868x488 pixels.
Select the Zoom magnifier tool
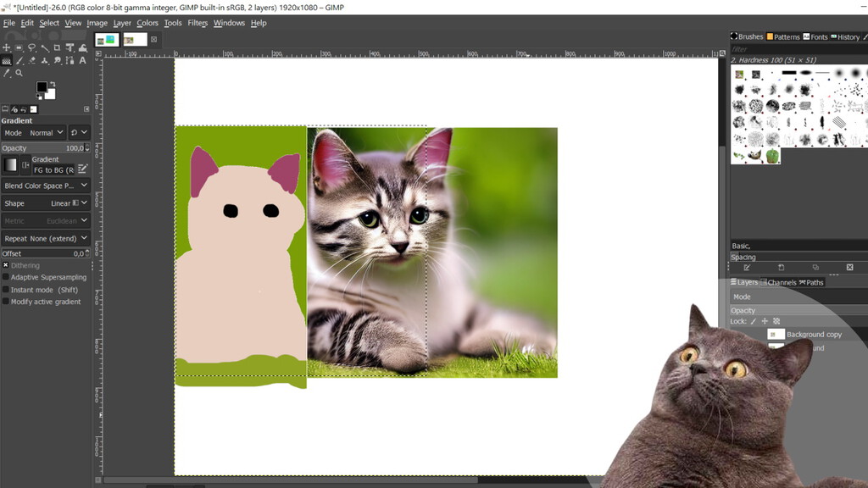tap(19, 74)
